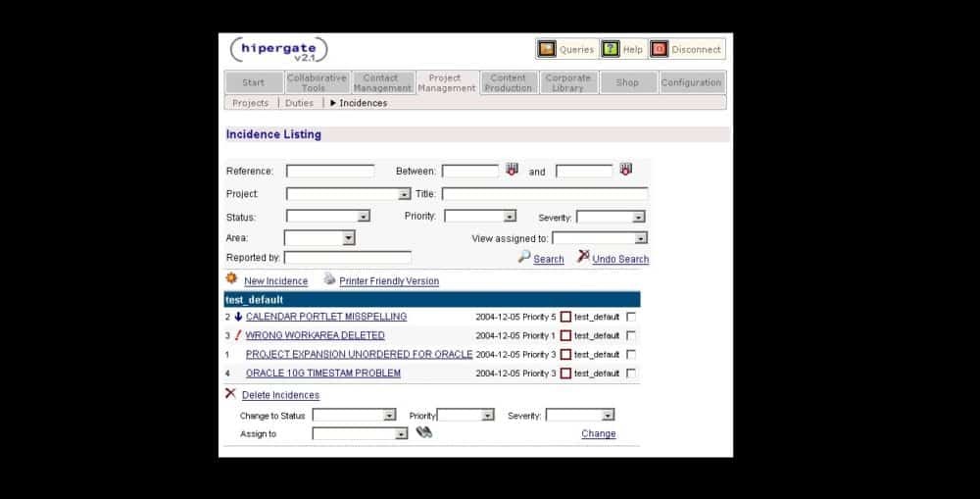Viewport: 980px width, 499px height.
Task: Click the red Disconnect icon
Action: [660, 49]
